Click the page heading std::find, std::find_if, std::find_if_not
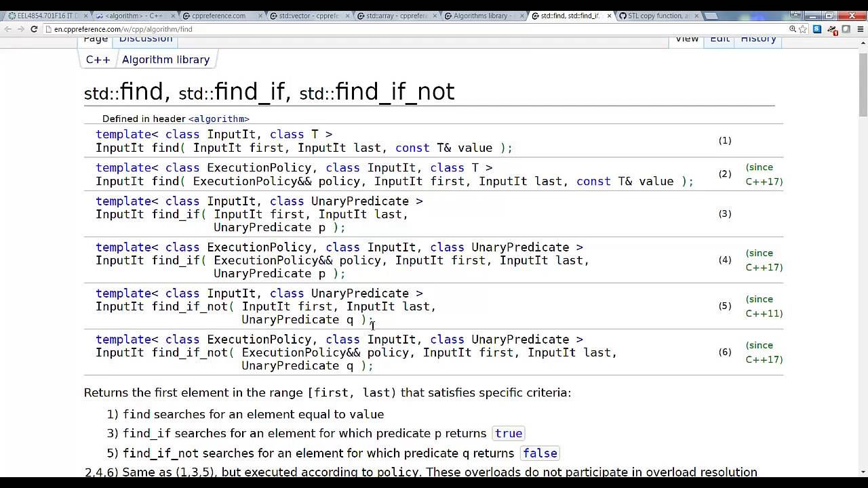868x488 pixels. pyautogui.click(x=269, y=92)
